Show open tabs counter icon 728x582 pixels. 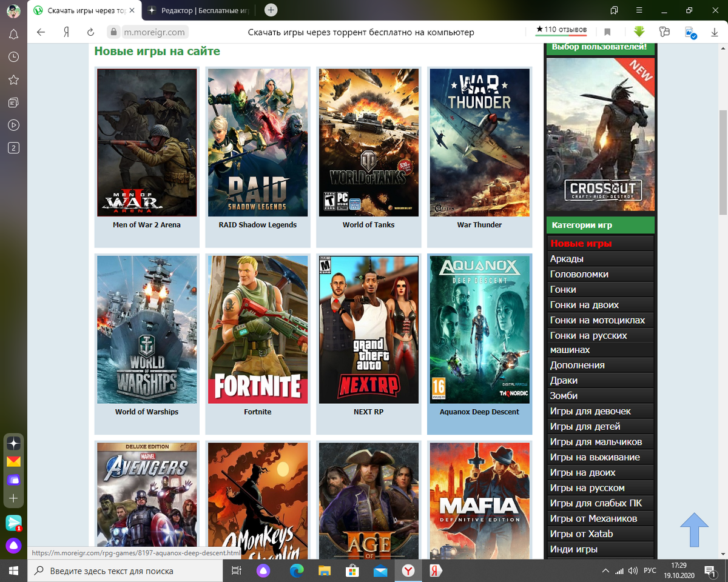(13, 148)
